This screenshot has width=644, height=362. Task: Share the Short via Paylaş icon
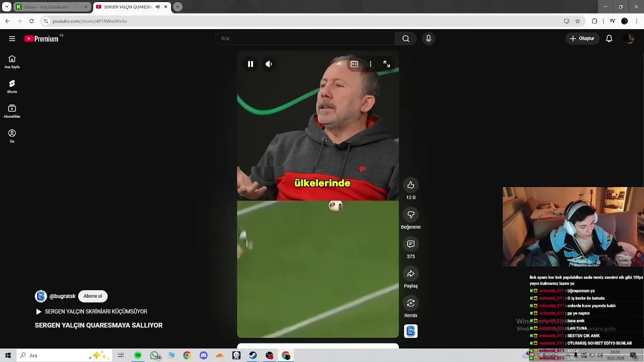coord(411,274)
